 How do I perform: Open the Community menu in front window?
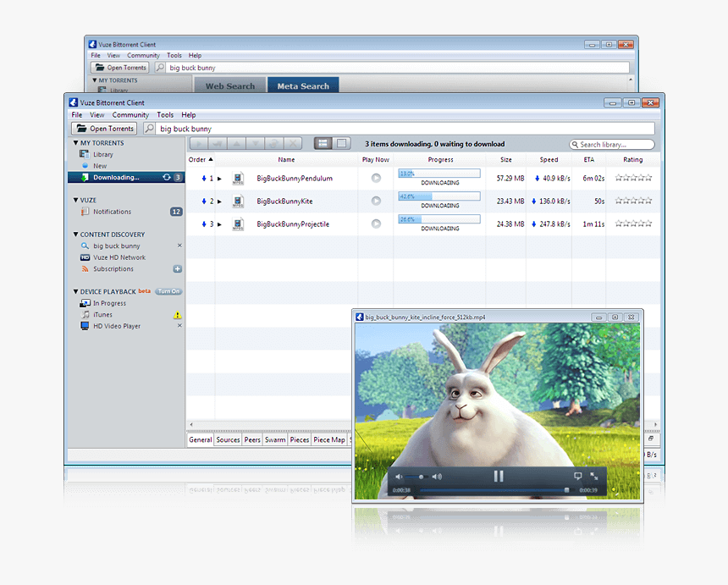(x=130, y=115)
